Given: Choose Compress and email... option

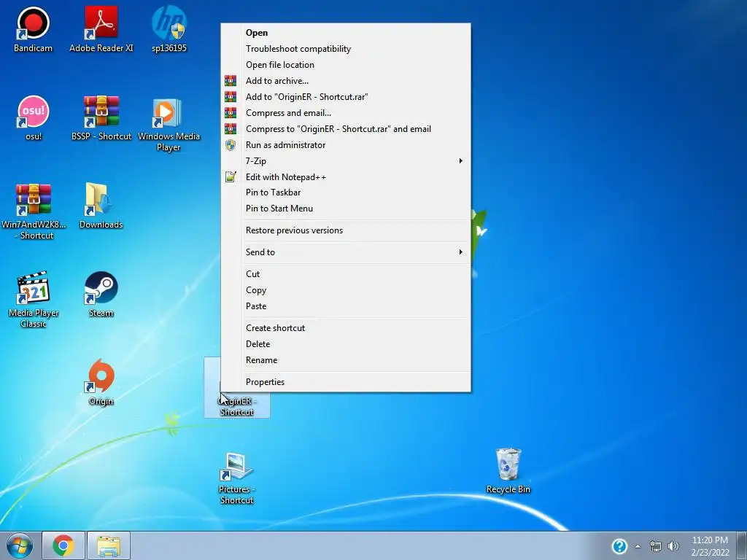Looking at the screenshot, I should [x=346, y=113].
